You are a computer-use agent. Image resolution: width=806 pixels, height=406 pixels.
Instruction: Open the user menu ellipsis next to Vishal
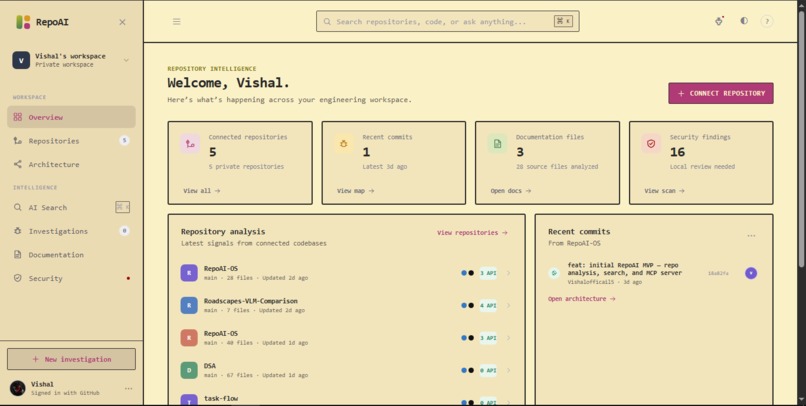click(x=129, y=389)
